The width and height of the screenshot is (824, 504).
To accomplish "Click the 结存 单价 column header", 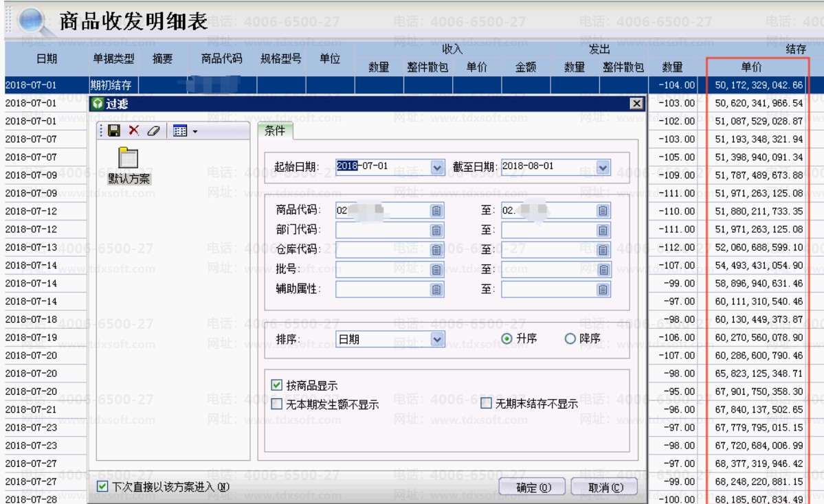I will tap(751, 67).
